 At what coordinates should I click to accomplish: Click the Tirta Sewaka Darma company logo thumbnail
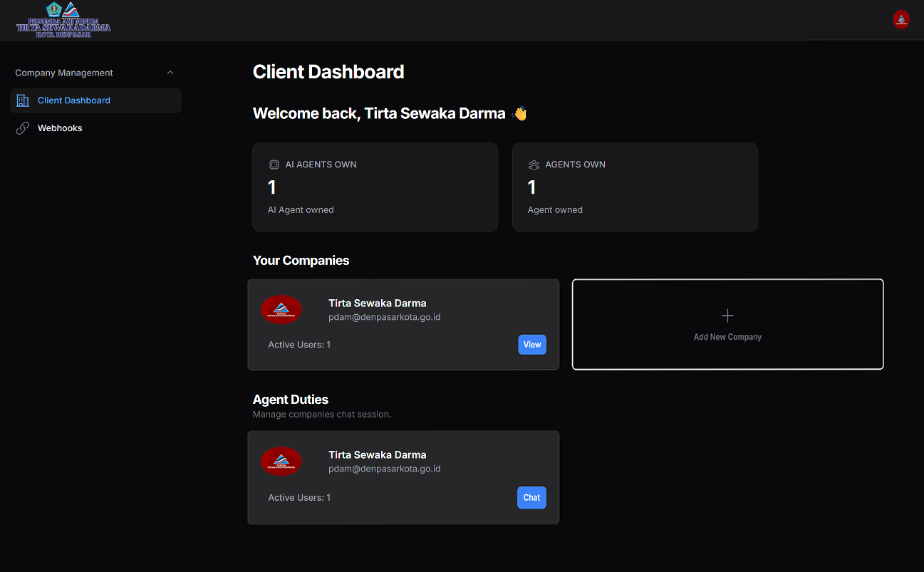[281, 309]
